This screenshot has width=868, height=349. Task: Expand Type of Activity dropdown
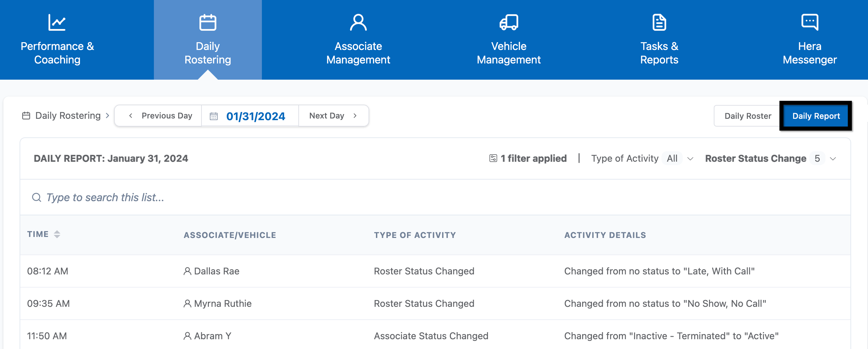tap(690, 159)
